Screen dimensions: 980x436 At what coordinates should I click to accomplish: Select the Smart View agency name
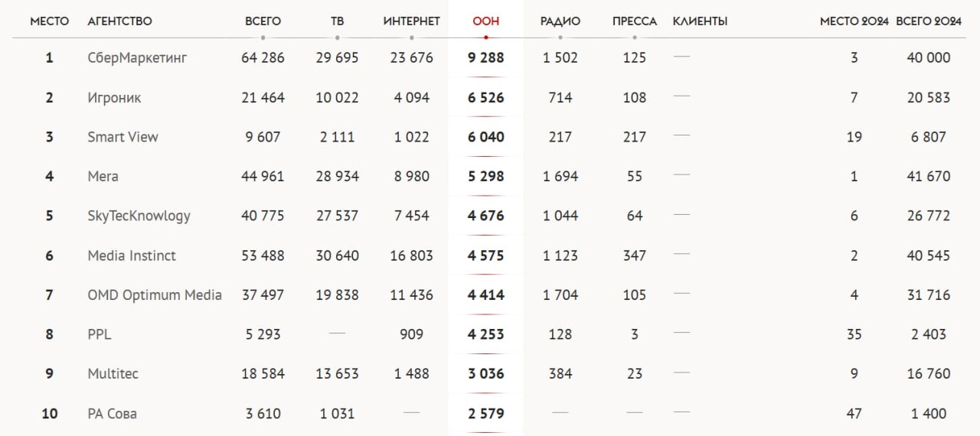pyautogui.click(x=123, y=137)
